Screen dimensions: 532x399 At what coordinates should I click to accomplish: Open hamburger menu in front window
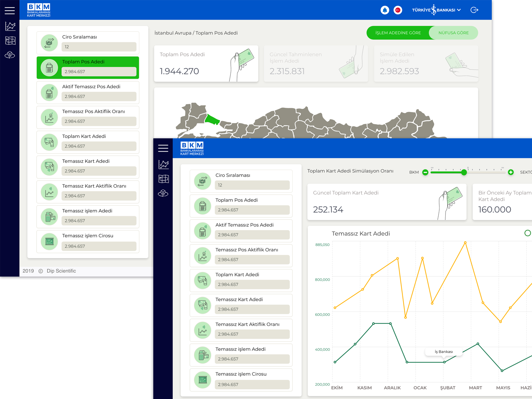click(163, 148)
